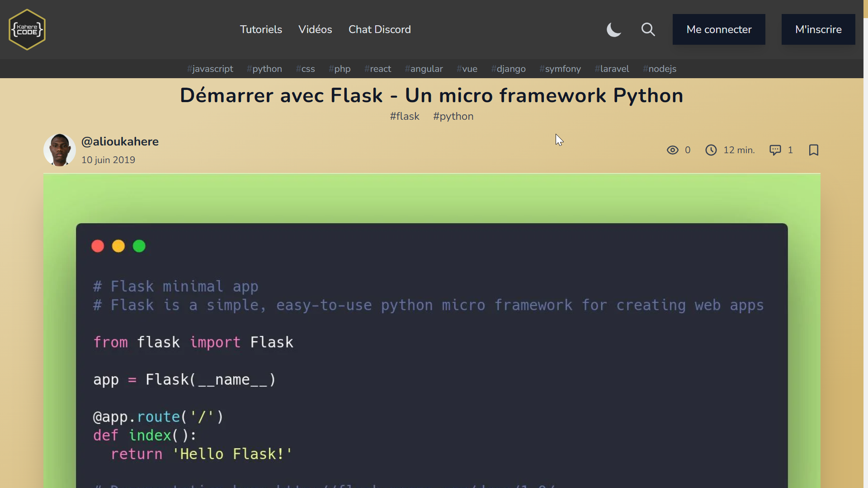
Task: Select the #symfony tag
Action: [x=560, y=69]
